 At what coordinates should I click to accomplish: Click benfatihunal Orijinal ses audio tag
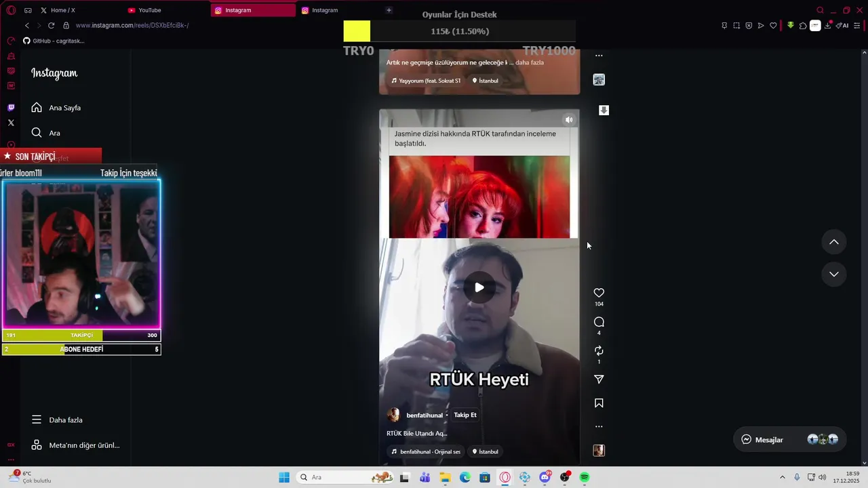point(426,451)
